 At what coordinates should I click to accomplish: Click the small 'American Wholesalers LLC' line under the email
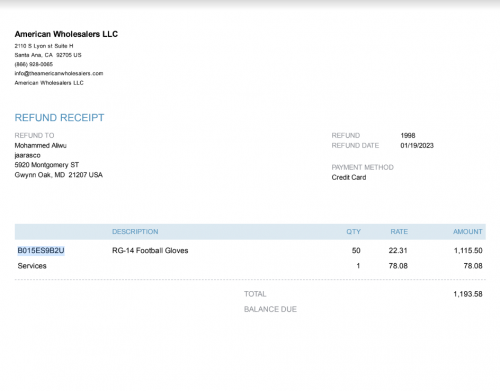[49, 83]
